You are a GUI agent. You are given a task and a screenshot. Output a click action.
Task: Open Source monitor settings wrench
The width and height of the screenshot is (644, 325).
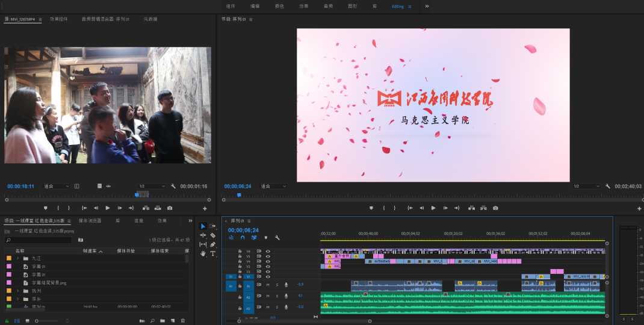(173, 186)
